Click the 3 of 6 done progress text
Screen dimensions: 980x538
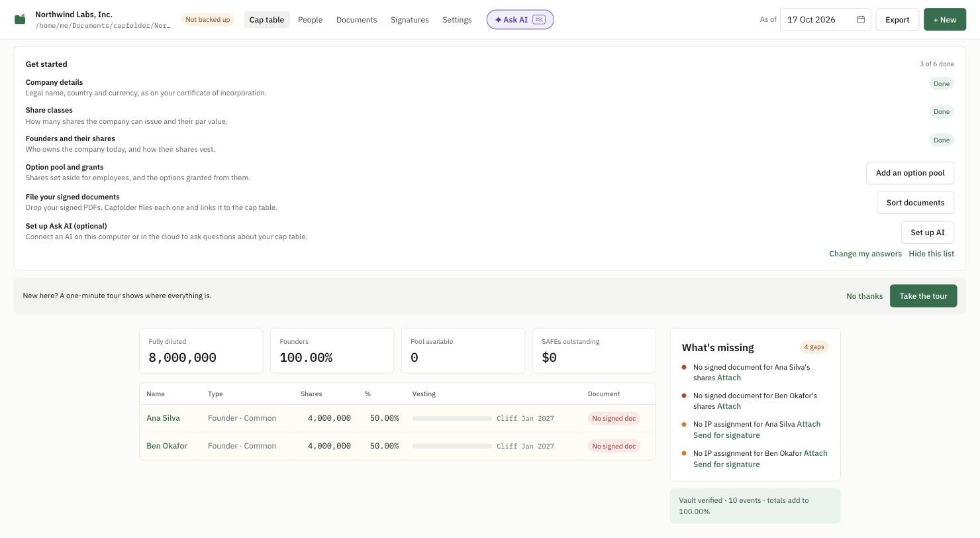937,64
